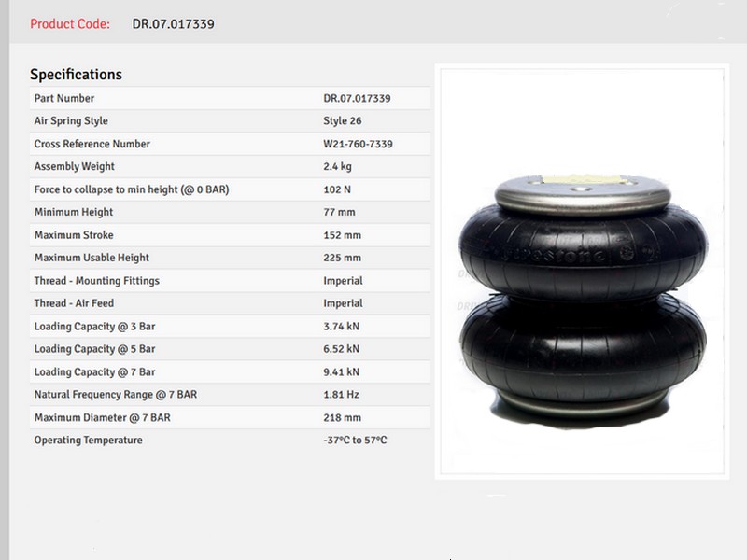Click the Assembly Weight label
The image size is (747, 560).
pos(75,167)
